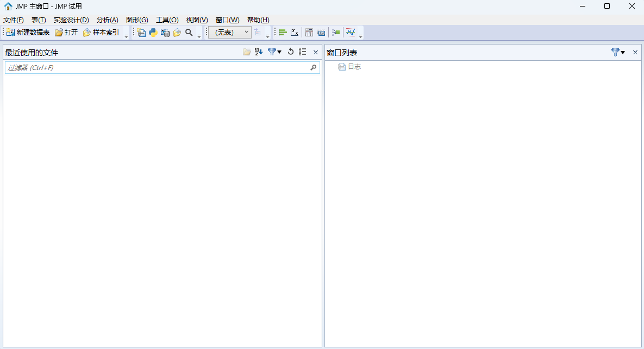
Task: Click the 打开 button in toolbar
Action: coord(66,33)
